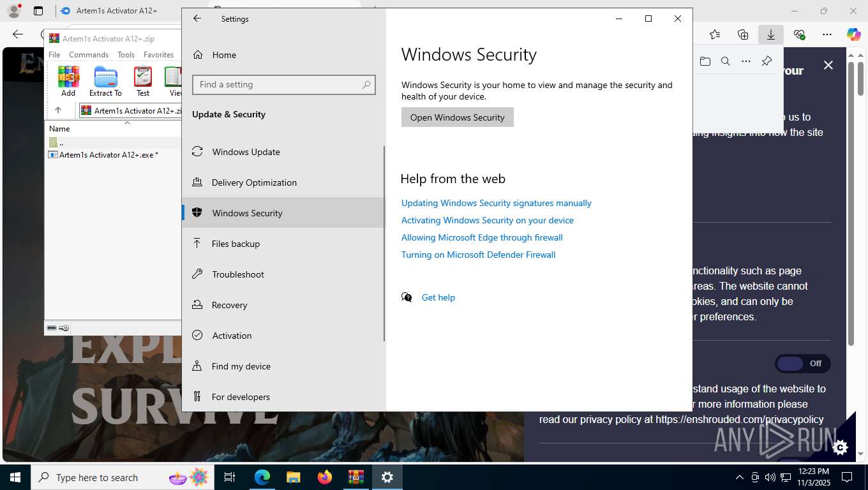
Task: Open the Favorites menu in WinRAR
Action: (x=158, y=55)
